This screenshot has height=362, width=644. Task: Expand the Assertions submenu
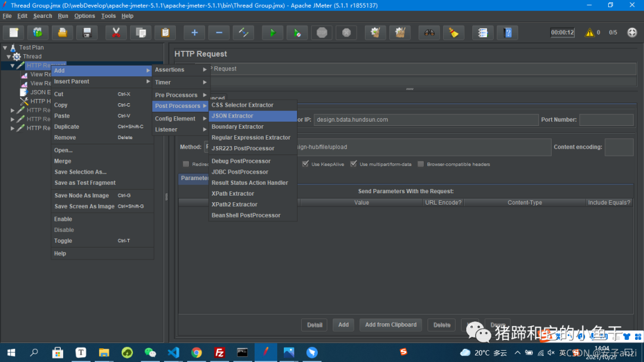[x=181, y=70]
